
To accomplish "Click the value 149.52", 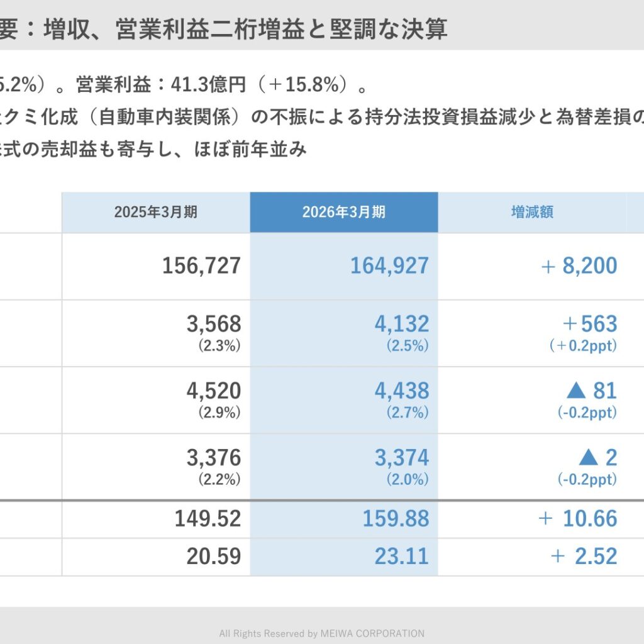I will point(208,518).
